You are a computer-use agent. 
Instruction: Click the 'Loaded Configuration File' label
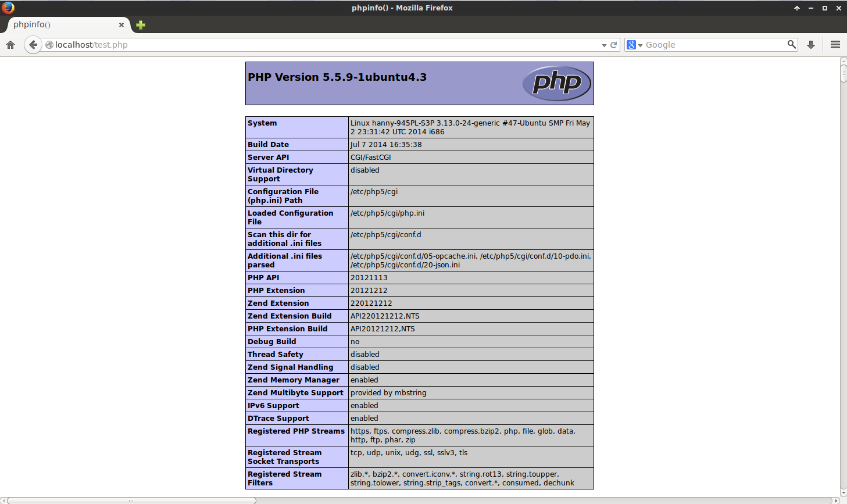[291, 217]
